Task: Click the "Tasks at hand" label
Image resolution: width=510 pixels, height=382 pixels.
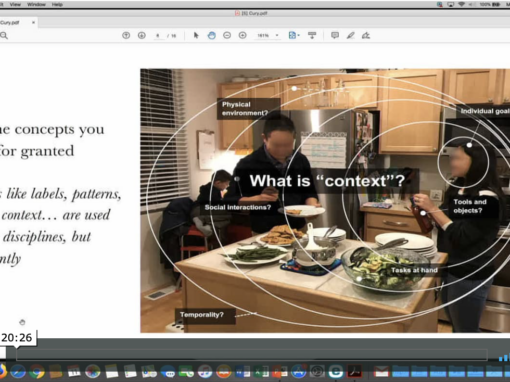Action: 414,270
